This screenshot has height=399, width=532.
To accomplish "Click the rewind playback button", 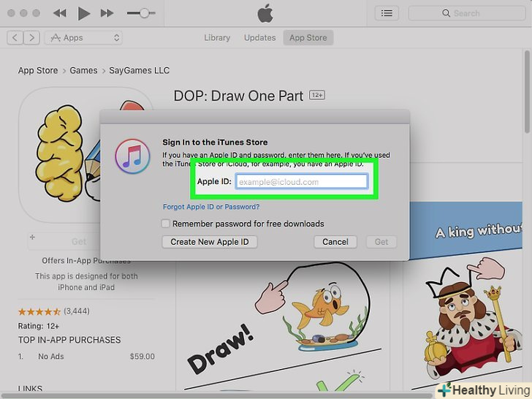I will pos(60,13).
